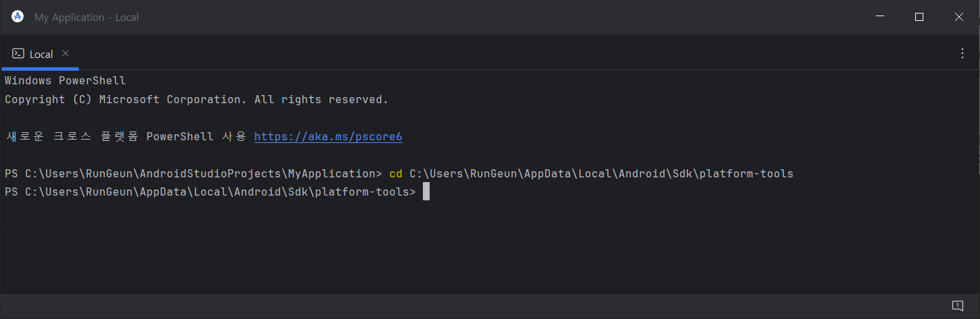Click the 'PS C:\Users\RunGeun\AppData\Local\Android\Sdk\platform-tools>' prompt
The width and height of the screenshot is (980, 319).
(x=210, y=193)
